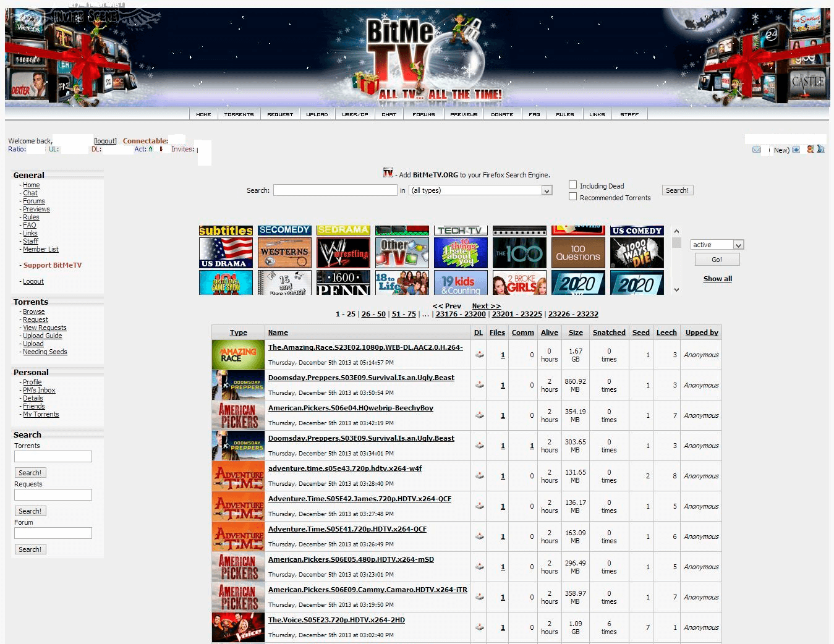
Task: Select the 1600 Penn show icon
Action: [x=343, y=282]
